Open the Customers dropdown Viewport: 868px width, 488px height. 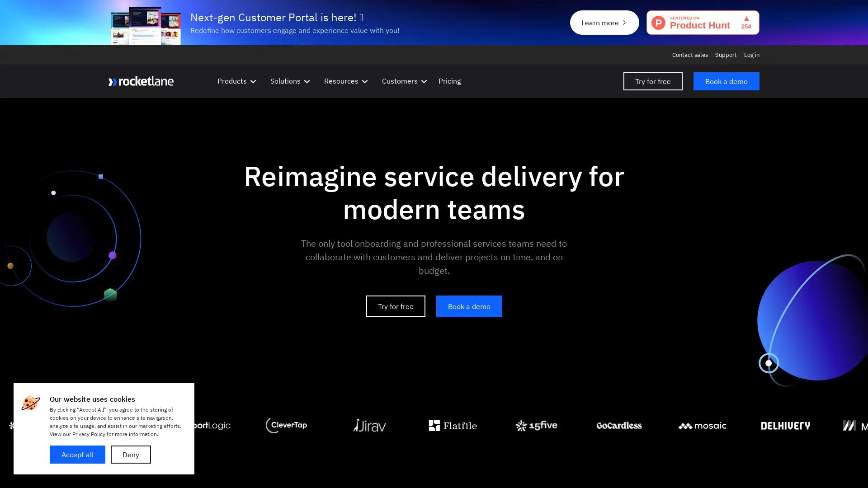(x=404, y=81)
